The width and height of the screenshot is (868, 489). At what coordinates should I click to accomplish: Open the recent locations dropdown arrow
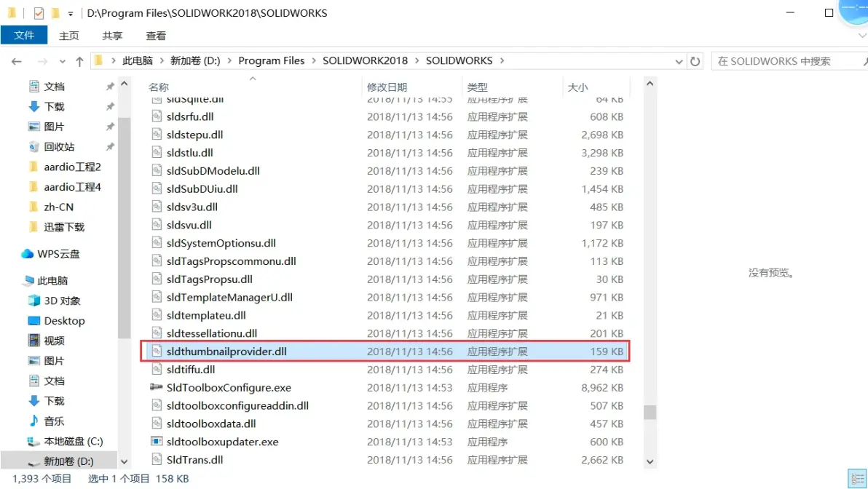pos(62,61)
